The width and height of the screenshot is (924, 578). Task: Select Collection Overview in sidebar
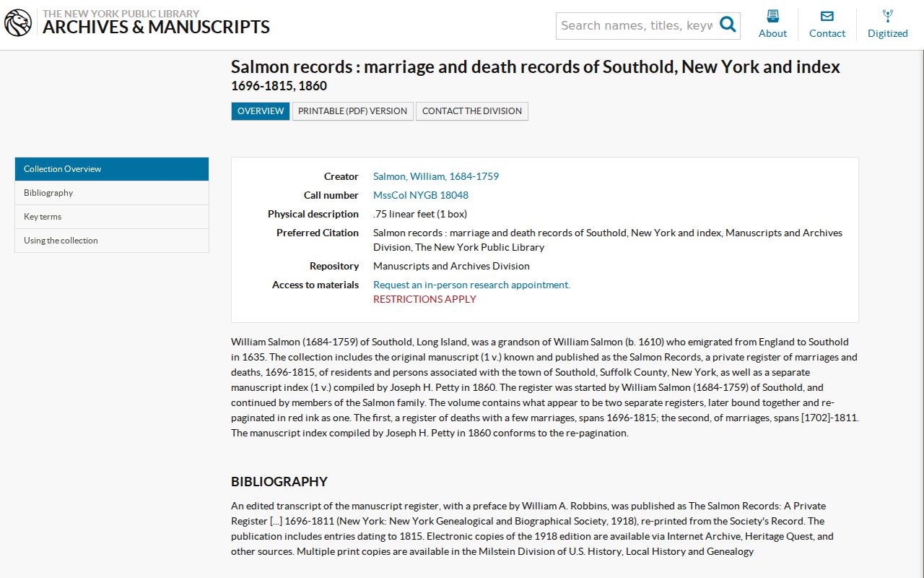point(112,169)
